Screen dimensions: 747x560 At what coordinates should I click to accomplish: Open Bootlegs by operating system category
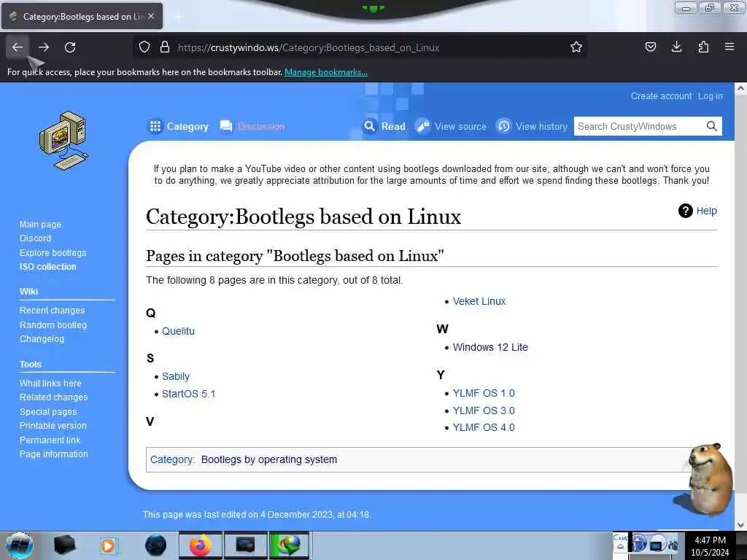(x=269, y=459)
